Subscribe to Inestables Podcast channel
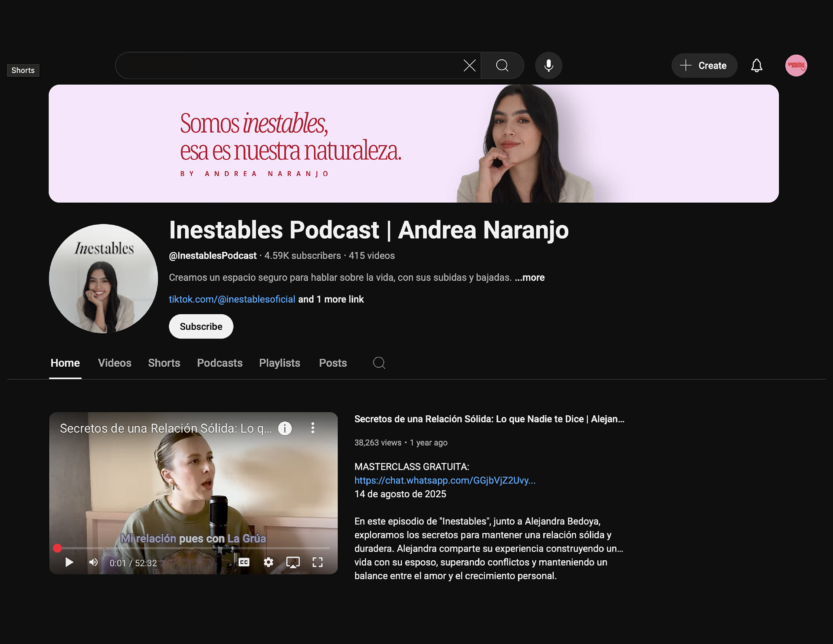The width and height of the screenshot is (833, 644). 201,326
